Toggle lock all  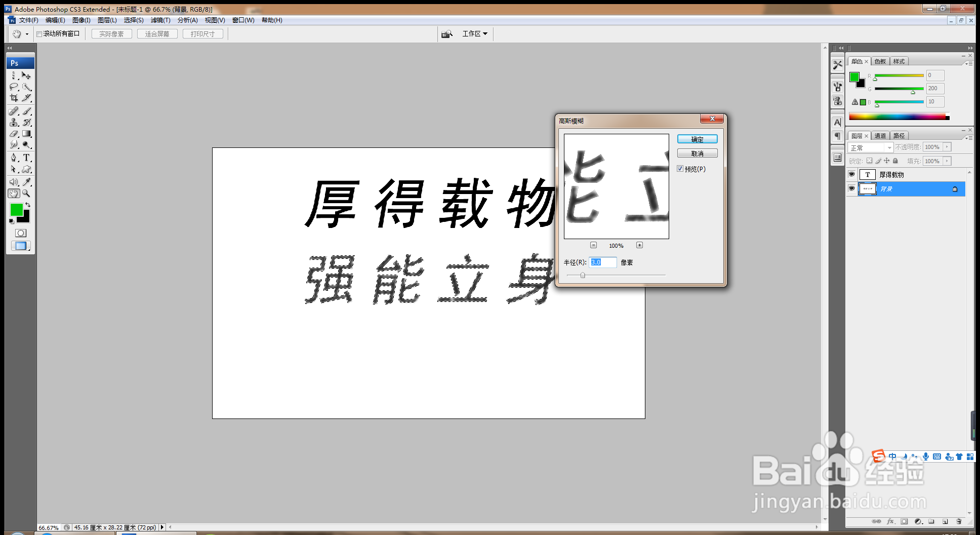(x=895, y=161)
